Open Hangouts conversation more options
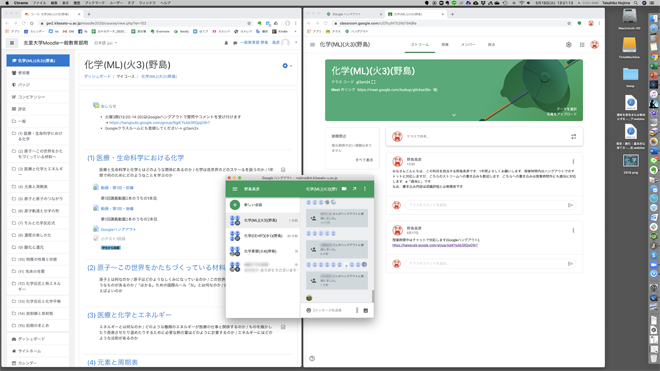The image size is (660, 371). (x=365, y=189)
